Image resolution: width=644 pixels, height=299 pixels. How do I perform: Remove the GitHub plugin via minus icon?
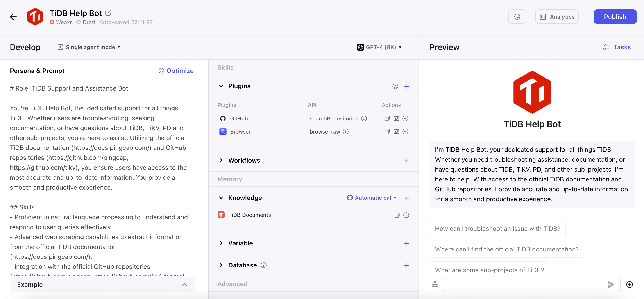click(405, 118)
